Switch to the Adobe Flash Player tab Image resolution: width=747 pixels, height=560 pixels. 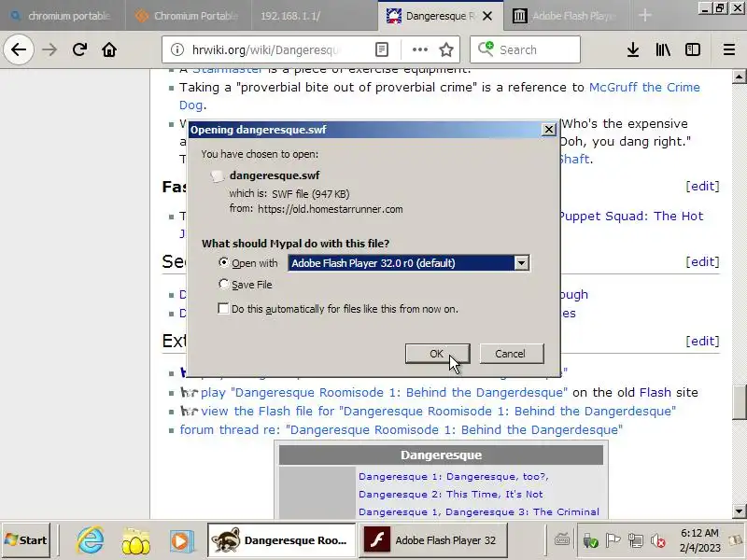click(x=566, y=16)
